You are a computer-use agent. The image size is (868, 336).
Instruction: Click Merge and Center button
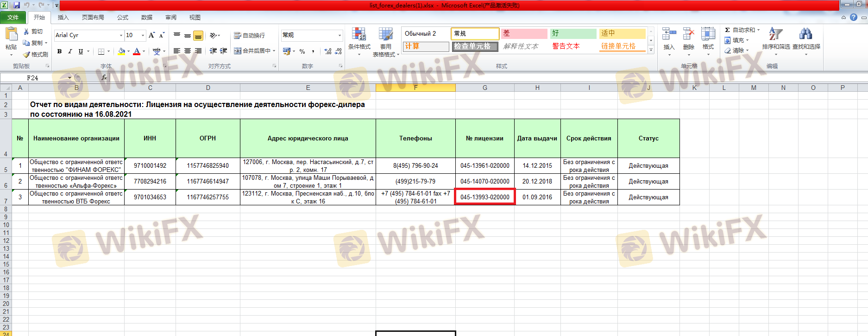pos(254,51)
